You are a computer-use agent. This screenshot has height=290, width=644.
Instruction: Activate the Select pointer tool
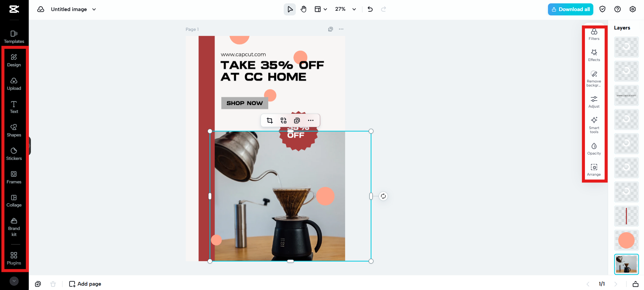coord(290,9)
